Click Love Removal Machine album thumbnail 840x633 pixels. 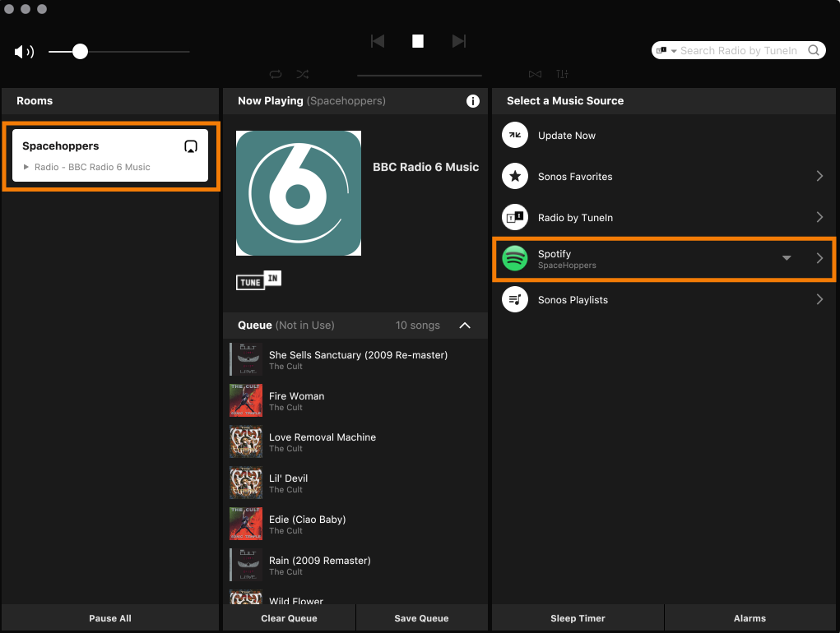[246, 442]
